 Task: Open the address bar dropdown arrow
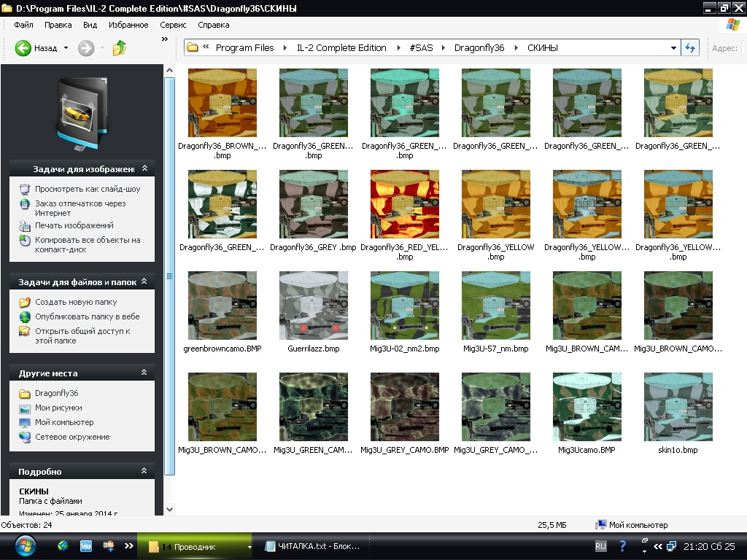tap(673, 47)
